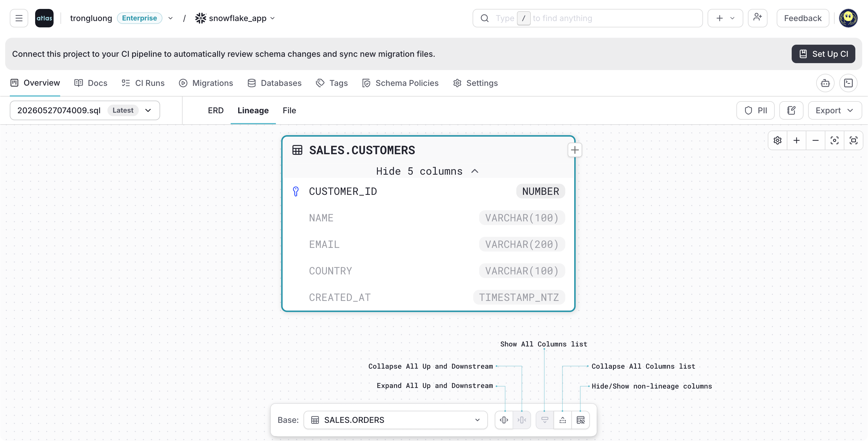
Task: Open the Base table SALES.ORDERS dropdown
Action: pos(395,420)
